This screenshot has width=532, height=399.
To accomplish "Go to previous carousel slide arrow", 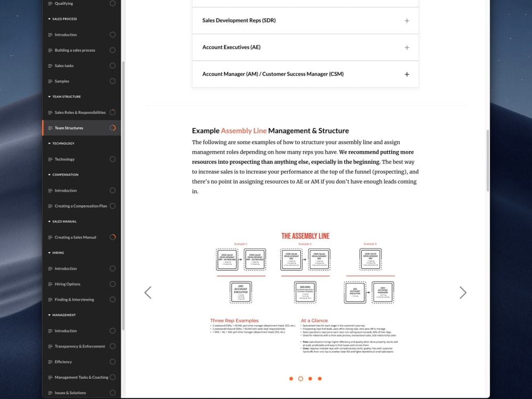I will coord(148,293).
